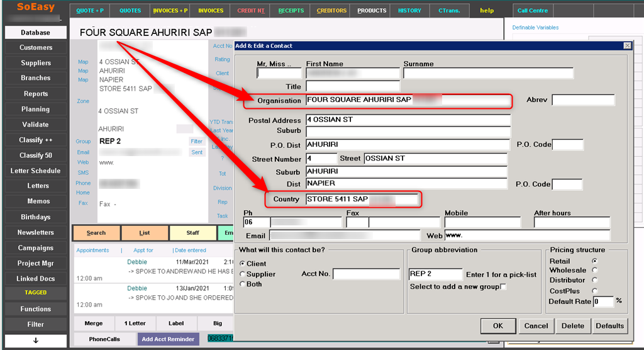The height and width of the screenshot is (350, 644).
Task: Open Campaigns in the sidebar
Action: [36, 248]
